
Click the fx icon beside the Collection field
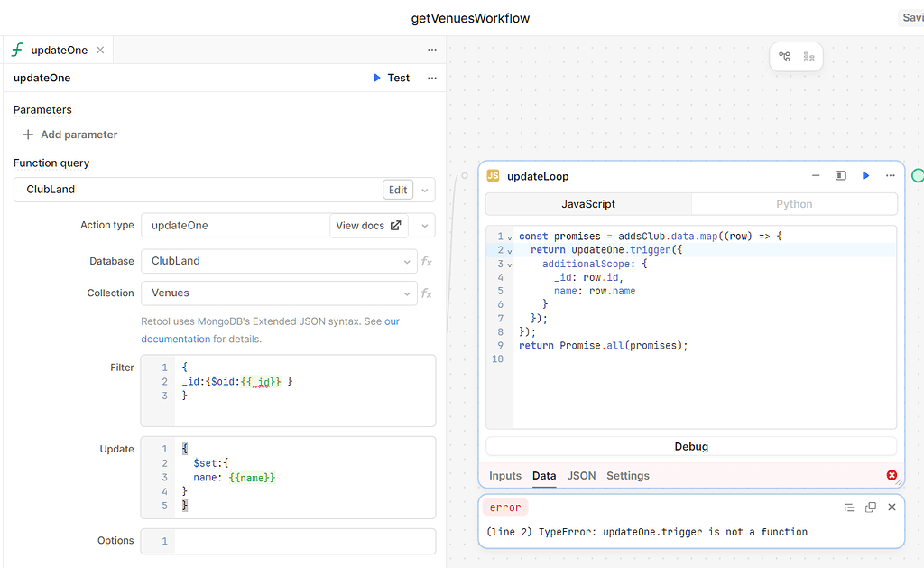426,293
